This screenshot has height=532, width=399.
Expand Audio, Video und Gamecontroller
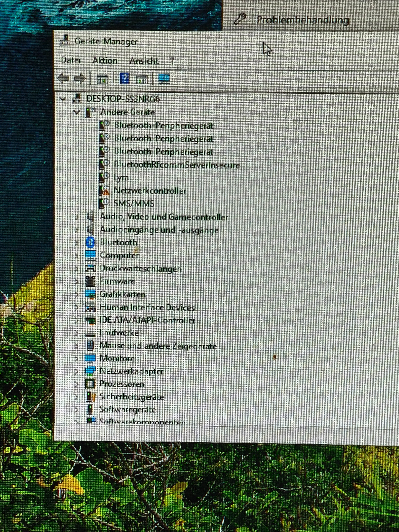(x=76, y=217)
